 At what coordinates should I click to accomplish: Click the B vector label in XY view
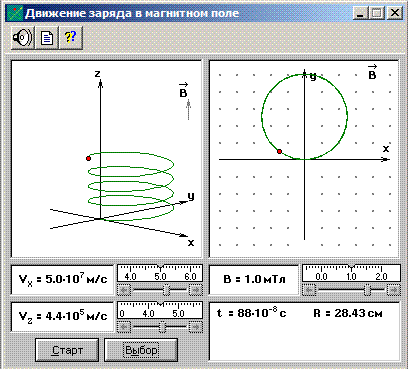pyautogui.click(x=372, y=72)
